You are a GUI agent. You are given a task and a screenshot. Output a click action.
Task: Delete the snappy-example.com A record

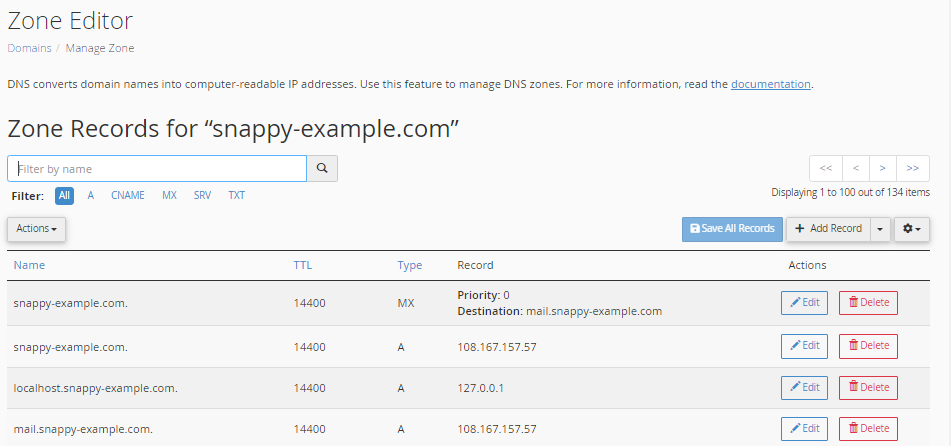(868, 346)
